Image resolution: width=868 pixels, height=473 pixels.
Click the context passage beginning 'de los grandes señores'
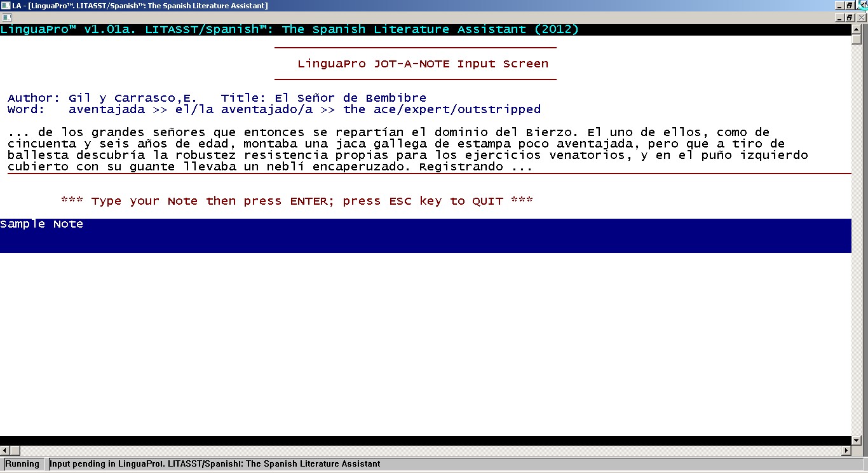click(408, 149)
